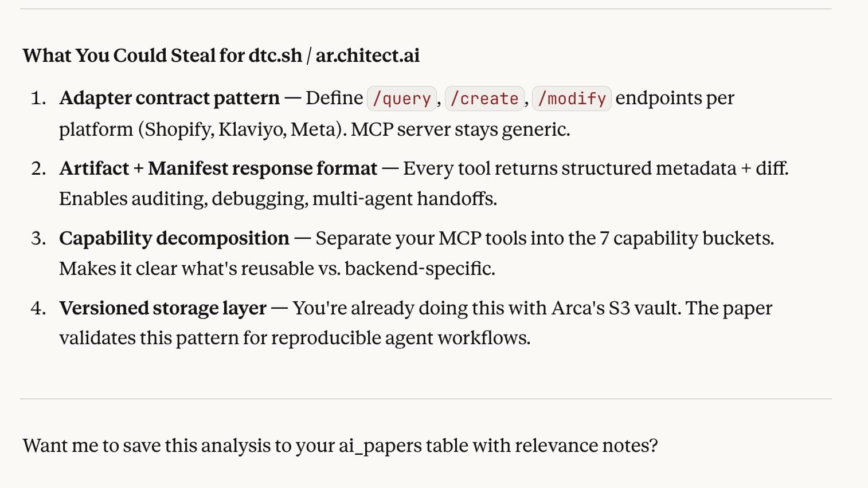Image resolution: width=868 pixels, height=488 pixels.
Task: Click bold 'Versioned storage layer' text
Action: tap(162, 308)
